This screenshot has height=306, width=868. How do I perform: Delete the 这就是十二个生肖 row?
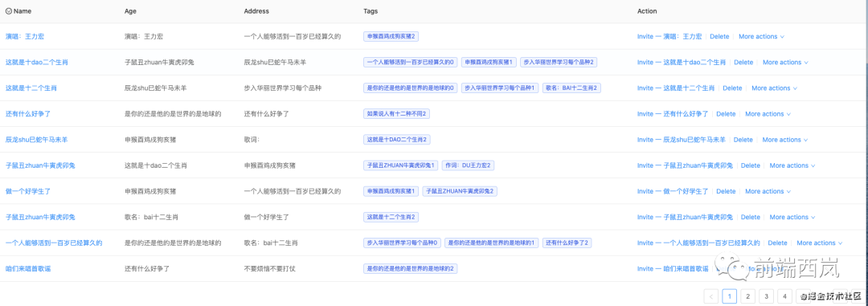pos(732,88)
